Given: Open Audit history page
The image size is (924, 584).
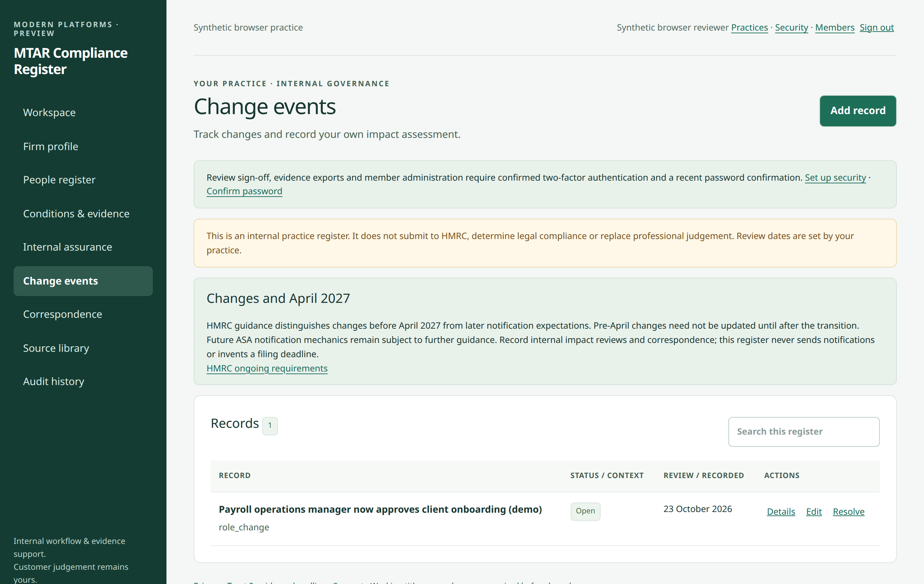Looking at the screenshot, I should pyautogui.click(x=83, y=382).
